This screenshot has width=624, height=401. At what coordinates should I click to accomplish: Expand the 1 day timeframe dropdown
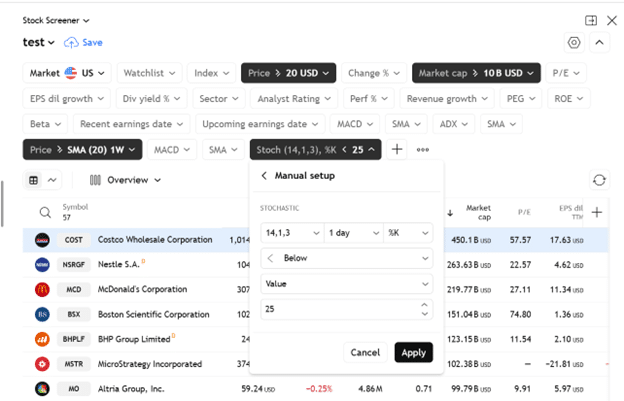click(353, 232)
